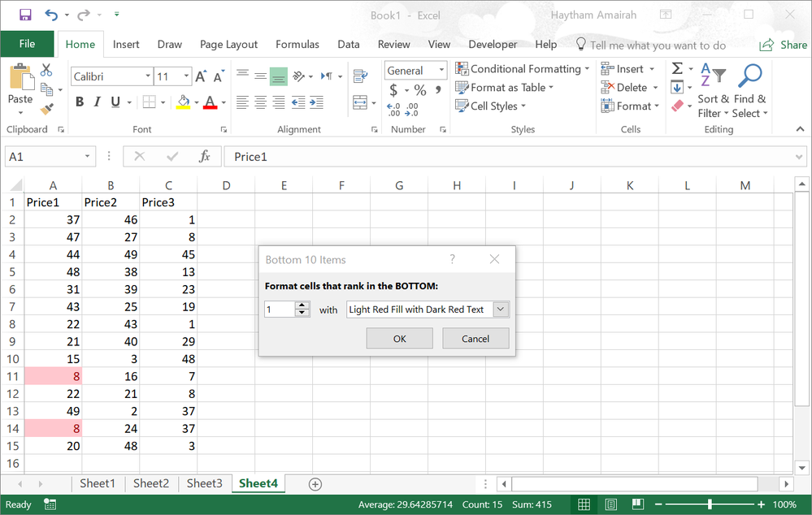Open the Format as Table dropdown

505,88
